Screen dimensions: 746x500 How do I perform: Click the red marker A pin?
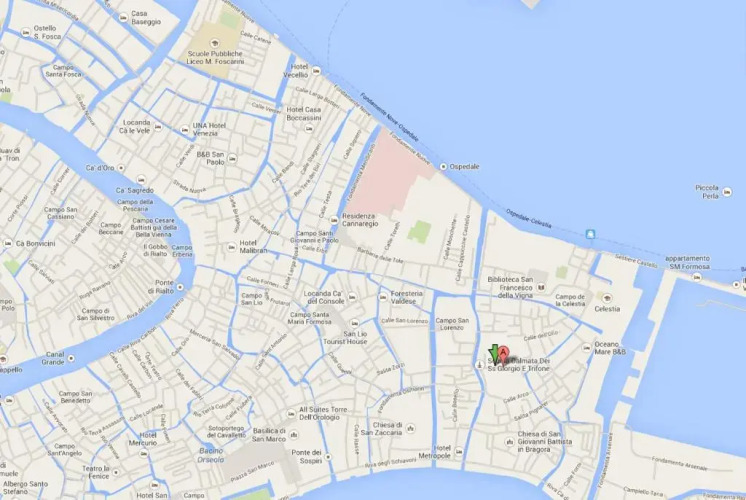pos(503,353)
